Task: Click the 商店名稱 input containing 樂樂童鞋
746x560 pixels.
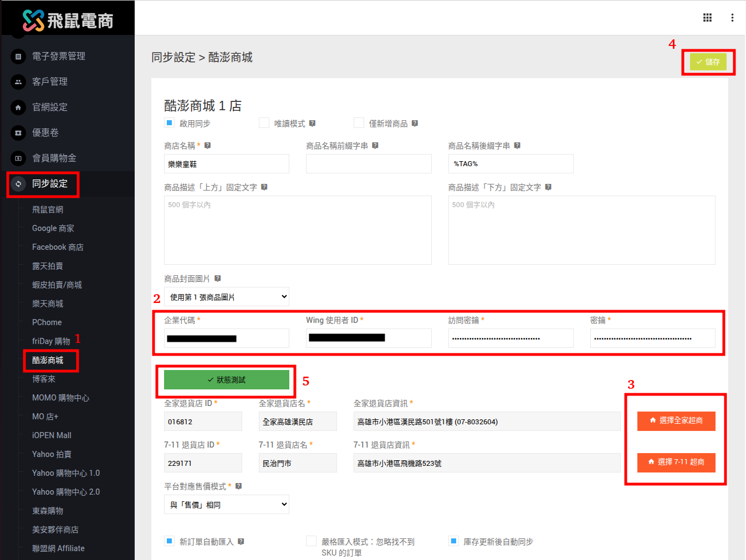Action: tap(226, 163)
